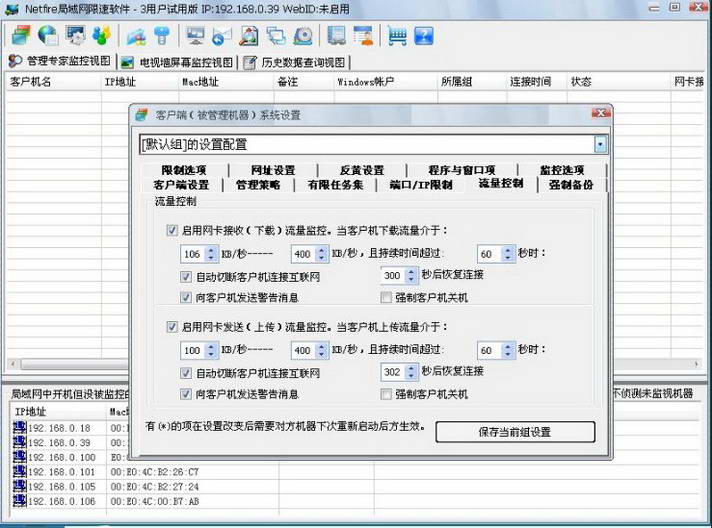712x528 pixels.
Task: Toggle upload section 自动切断客户机连接互联网 checkbox
Action: point(186,373)
